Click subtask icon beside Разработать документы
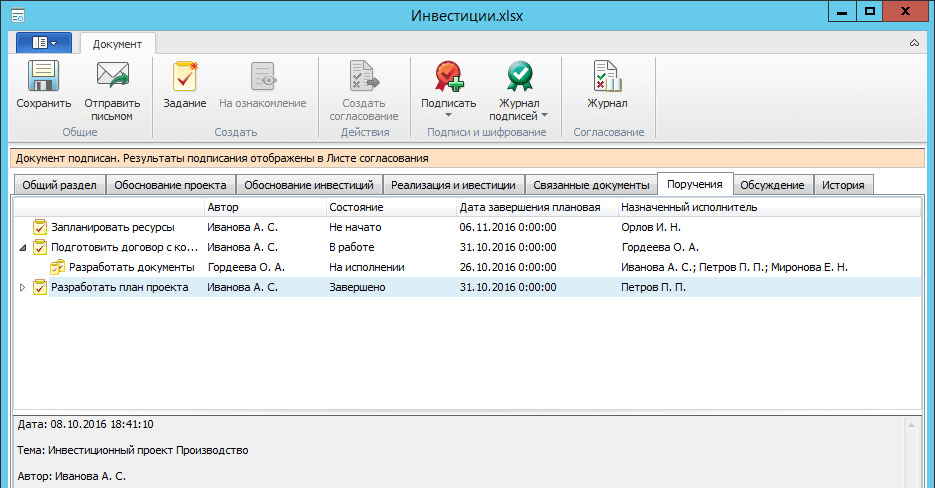The image size is (935, 488). pos(57,267)
